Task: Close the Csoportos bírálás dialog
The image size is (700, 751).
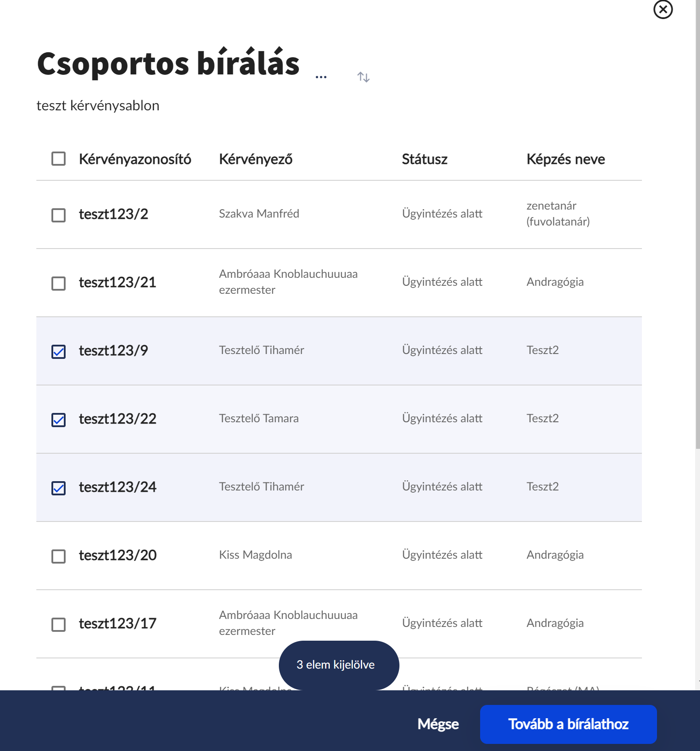Action: coord(663,9)
